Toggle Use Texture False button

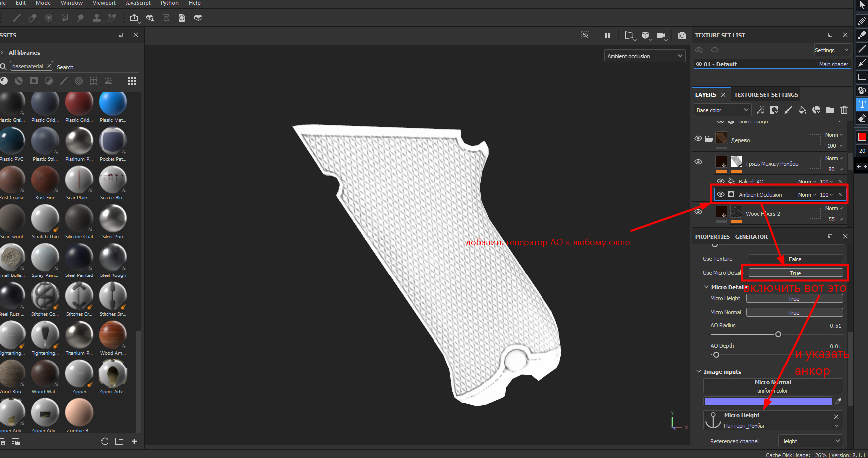pos(795,259)
